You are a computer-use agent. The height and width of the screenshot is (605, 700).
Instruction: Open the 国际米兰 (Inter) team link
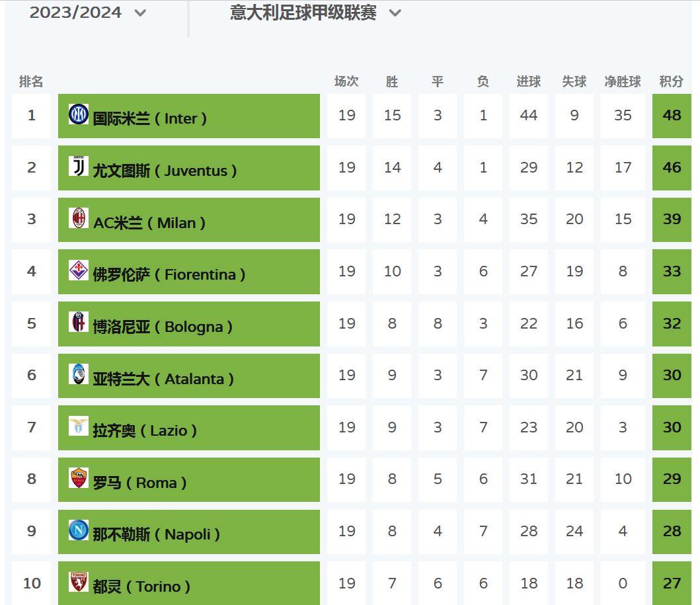[150, 119]
